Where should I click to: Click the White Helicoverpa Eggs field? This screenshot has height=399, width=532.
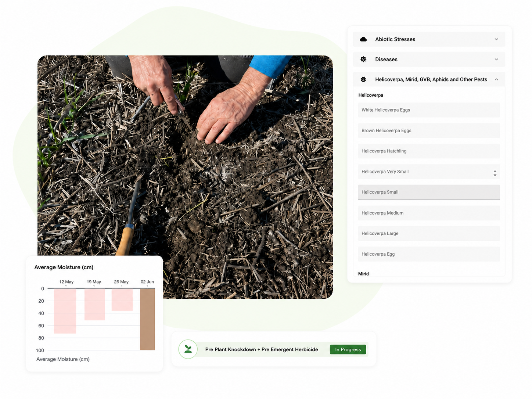point(429,110)
